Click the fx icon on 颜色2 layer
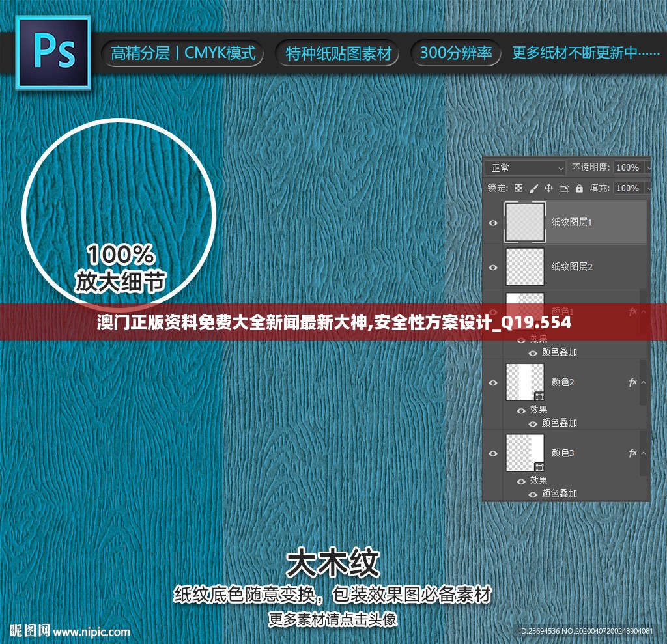 click(x=632, y=383)
